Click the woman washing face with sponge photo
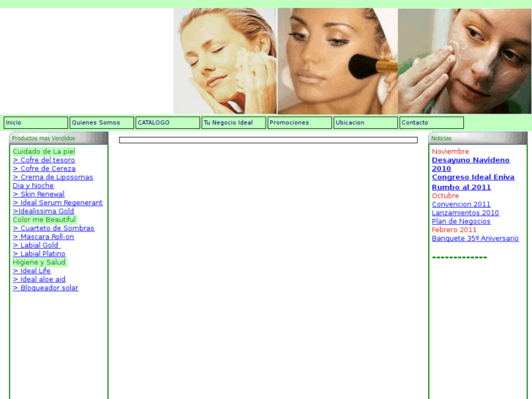Image resolution: width=532 pixels, height=399 pixels. 225,61
